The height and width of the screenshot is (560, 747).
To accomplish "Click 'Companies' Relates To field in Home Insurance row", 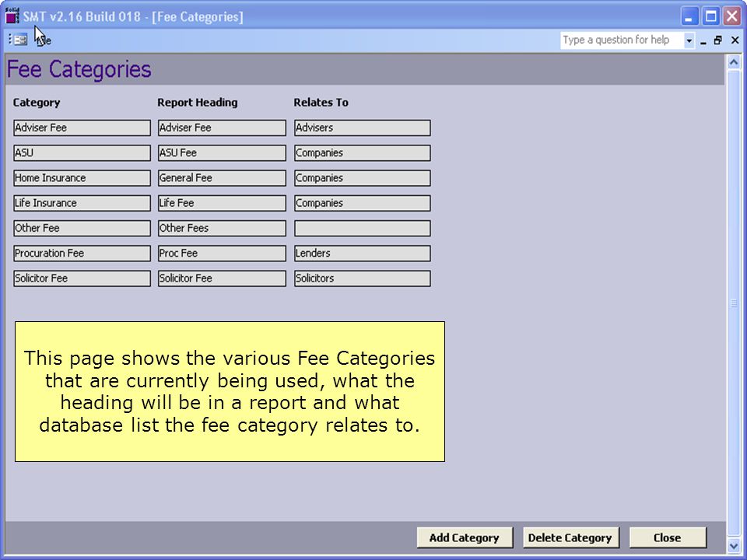I will [363, 178].
